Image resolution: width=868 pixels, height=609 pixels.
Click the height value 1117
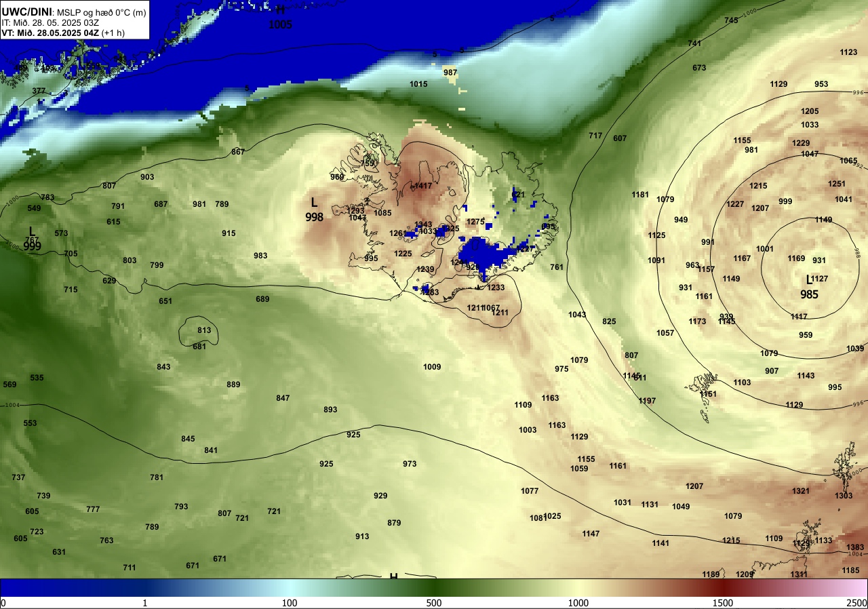(799, 317)
